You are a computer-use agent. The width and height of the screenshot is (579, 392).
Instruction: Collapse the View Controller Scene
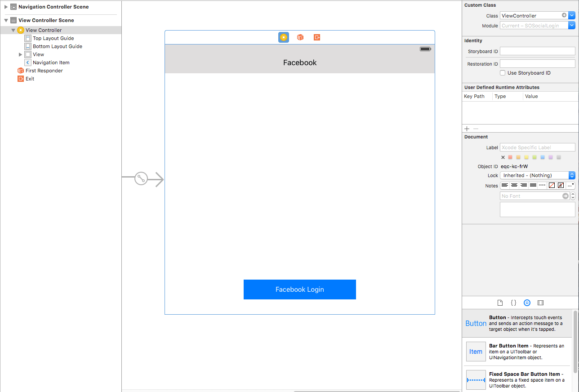[x=6, y=20]
